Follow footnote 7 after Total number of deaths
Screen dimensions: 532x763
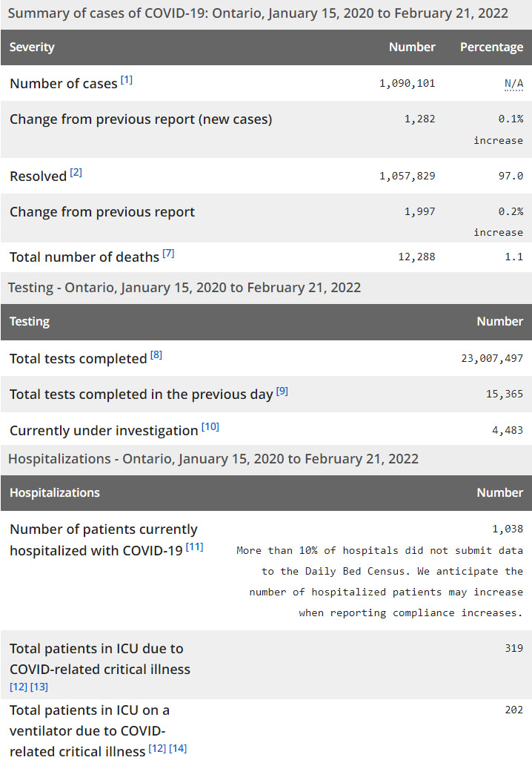point(168,254)
